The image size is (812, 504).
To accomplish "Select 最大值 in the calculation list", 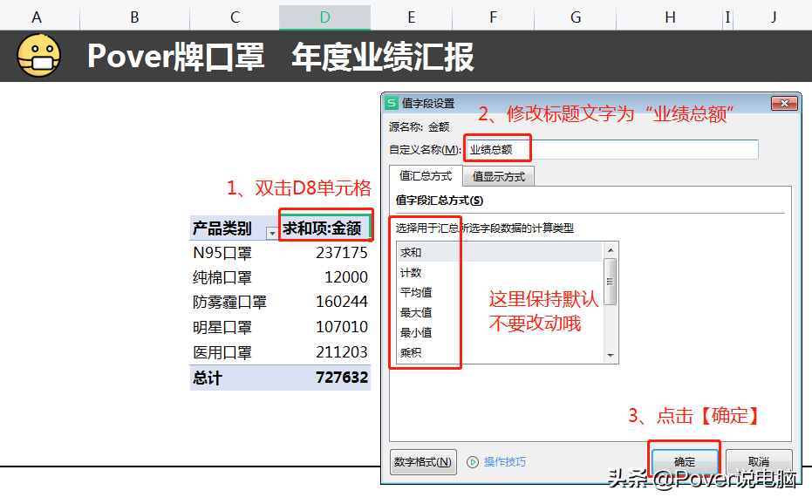I will [500, 313].
